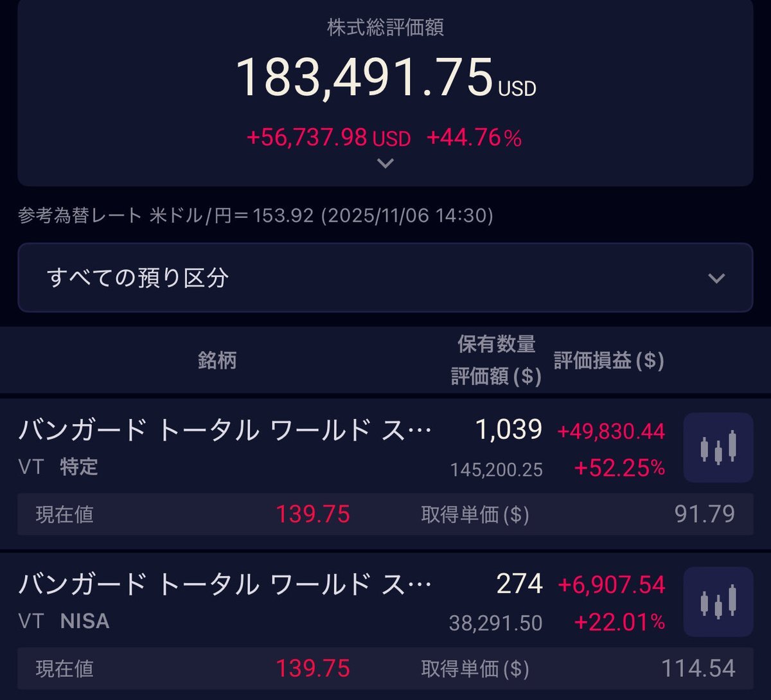This screenshot has width=771, height=700.
Task: Open candlestick chart for VT NISA holding
Action: coord(718,602)
